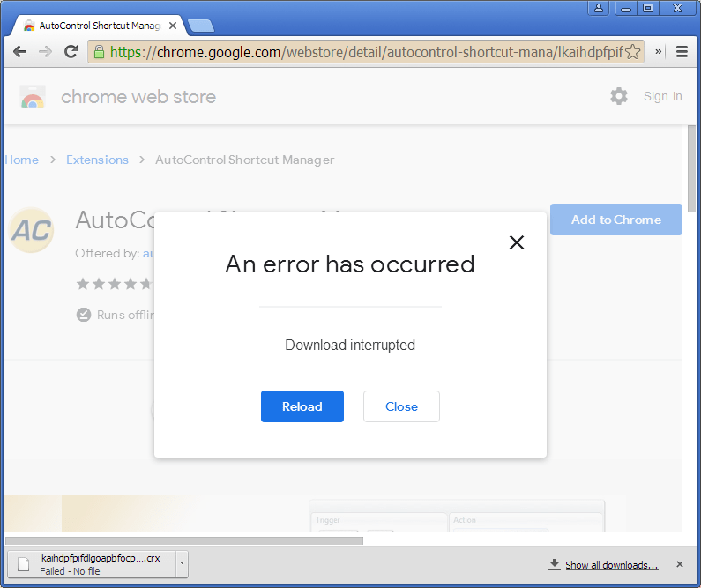701x588 pixels.
Task: Dismiss the error dialog with the X
Action: pos(517,242)
